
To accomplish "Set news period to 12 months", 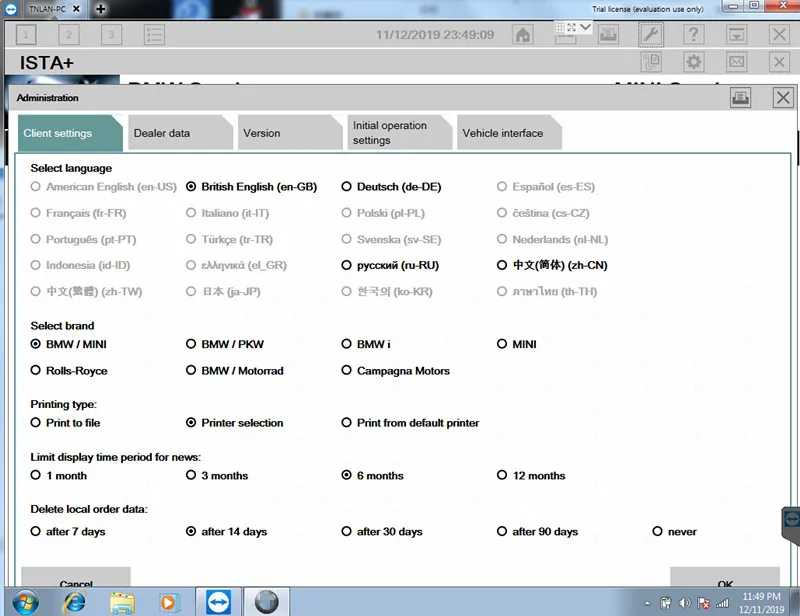I will click(531, 476).
